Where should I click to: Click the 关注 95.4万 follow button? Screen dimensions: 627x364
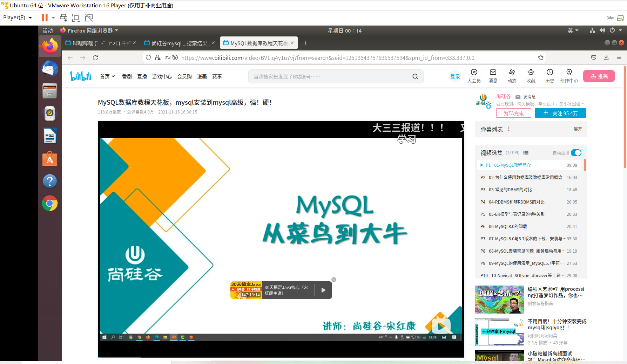coord(560,113)
